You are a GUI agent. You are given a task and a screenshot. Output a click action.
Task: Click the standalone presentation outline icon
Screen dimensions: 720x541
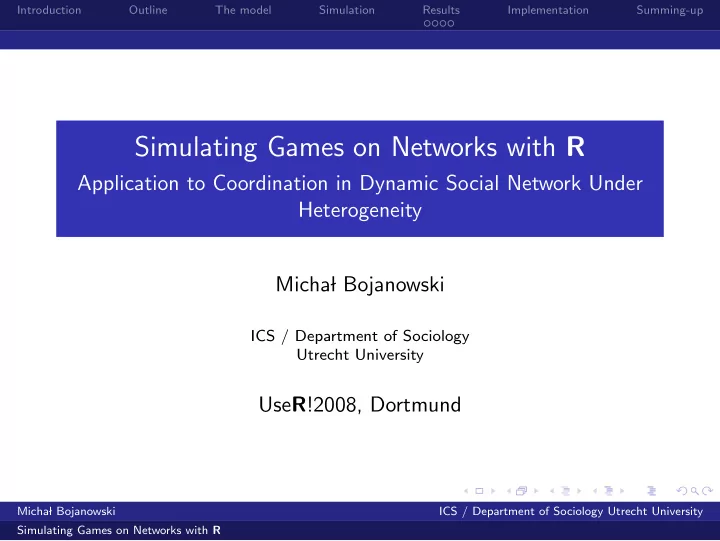(x=652, y=491)
